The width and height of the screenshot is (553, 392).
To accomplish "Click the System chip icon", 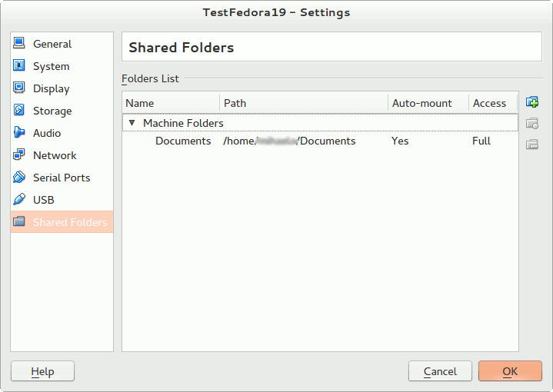I will pos(19,66).
